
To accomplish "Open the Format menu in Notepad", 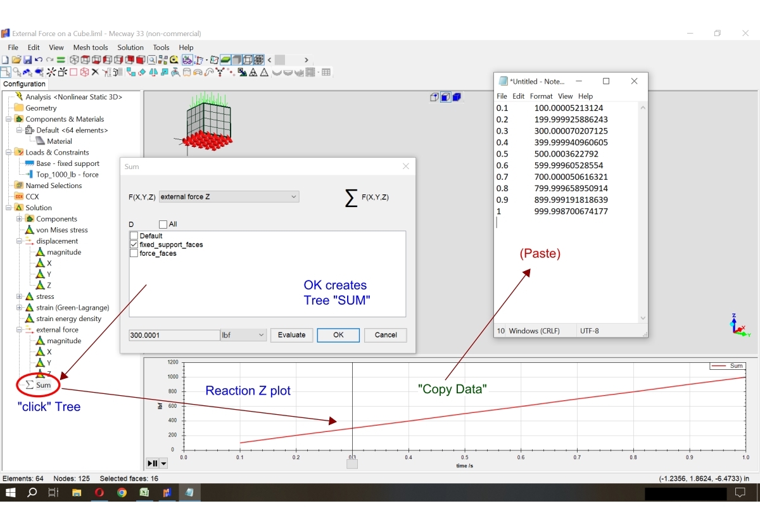I will click(541, 96).
